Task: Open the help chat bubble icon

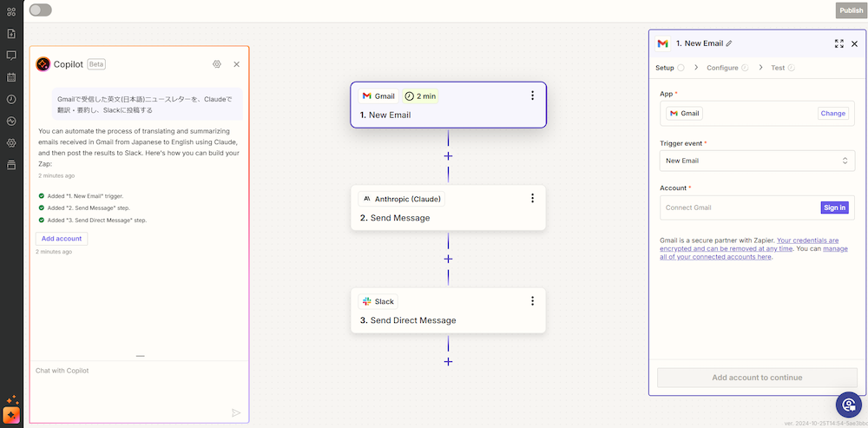Action: pos(849,405)
